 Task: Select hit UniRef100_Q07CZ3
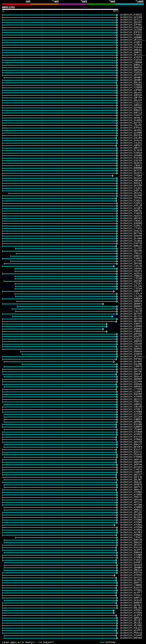(x=131, y=20)
